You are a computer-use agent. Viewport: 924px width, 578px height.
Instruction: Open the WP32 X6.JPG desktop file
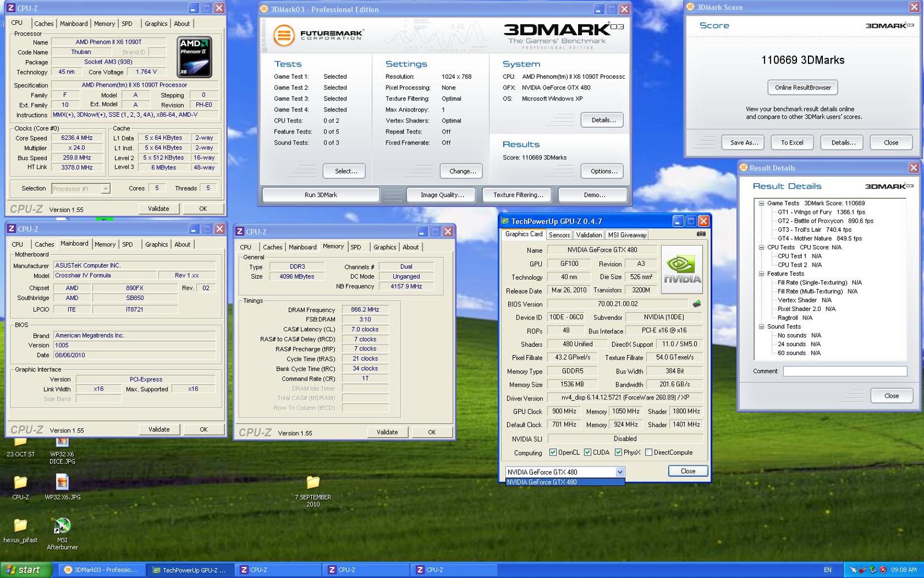click(62, 487)
